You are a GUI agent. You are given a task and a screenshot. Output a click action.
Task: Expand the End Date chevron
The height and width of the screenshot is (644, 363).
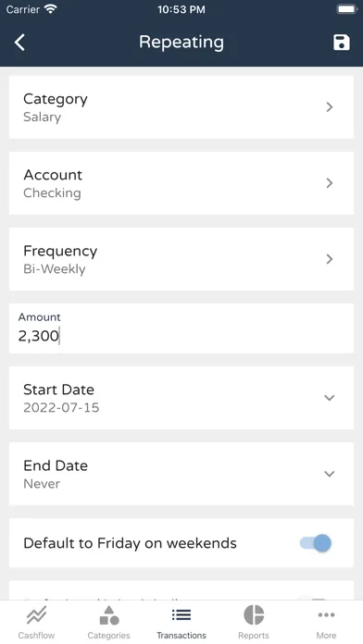(x=330, y=474)
